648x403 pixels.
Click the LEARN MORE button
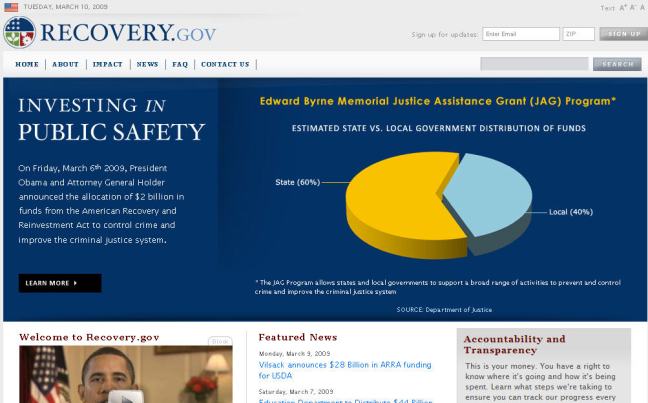point(60,283)
